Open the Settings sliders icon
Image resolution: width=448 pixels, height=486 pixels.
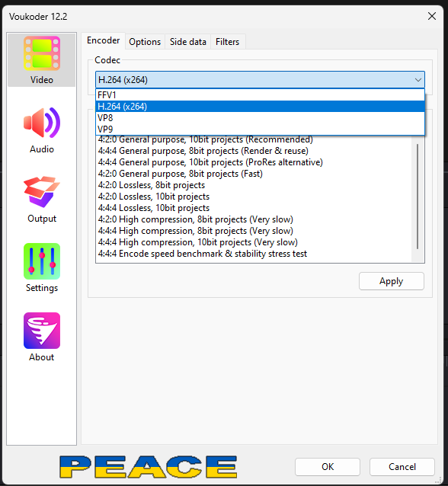42,261
